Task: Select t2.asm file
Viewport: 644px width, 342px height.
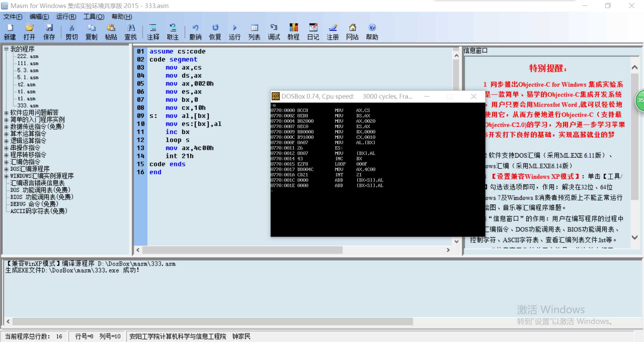Action: coord(26,84)
